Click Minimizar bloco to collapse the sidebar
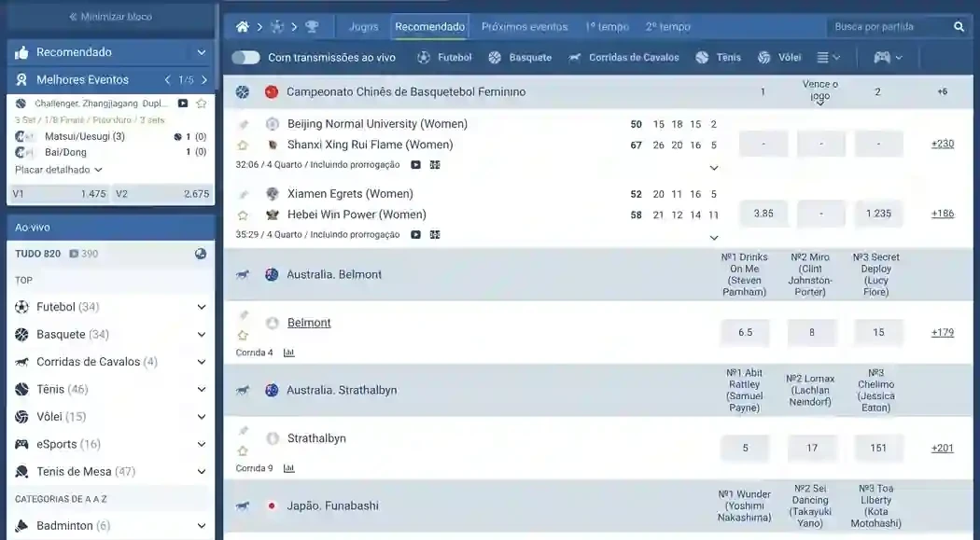 [110, 17]
